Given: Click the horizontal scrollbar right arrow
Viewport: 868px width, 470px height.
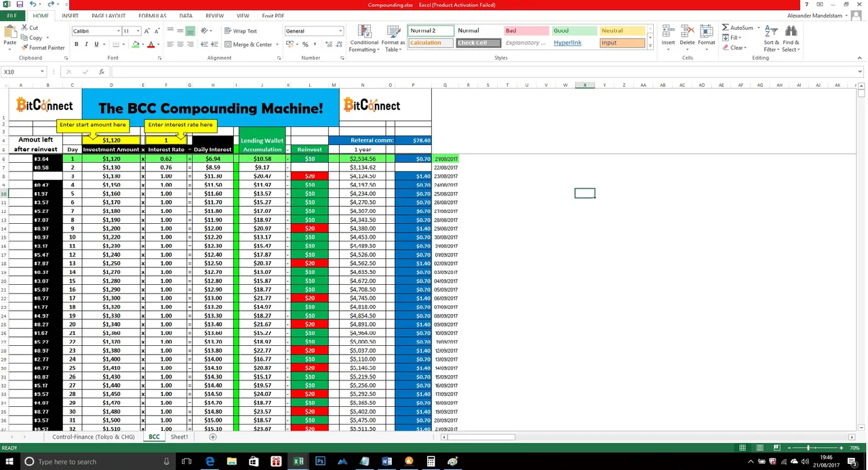Looking at the screenshot, I should pos(852,437).
